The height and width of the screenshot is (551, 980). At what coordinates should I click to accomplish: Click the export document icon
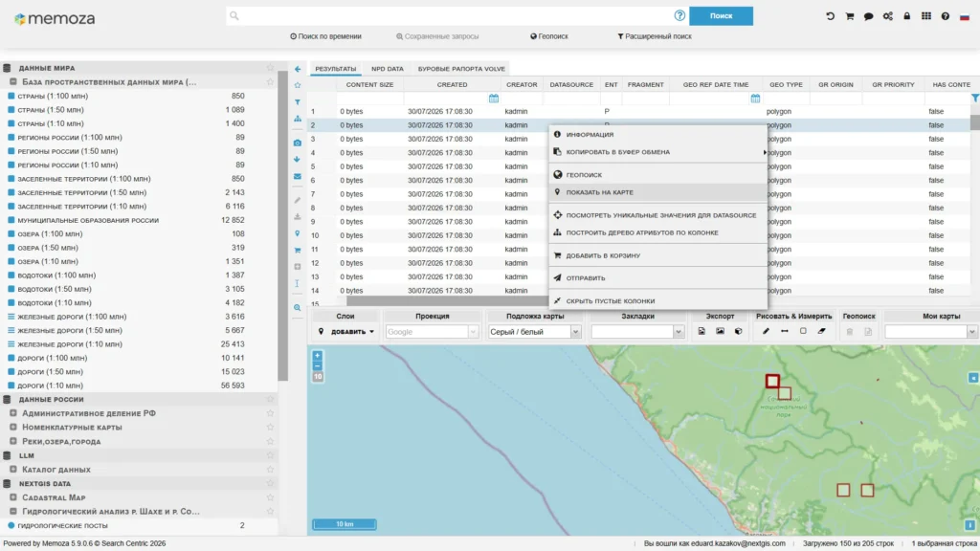pos(702,331)
